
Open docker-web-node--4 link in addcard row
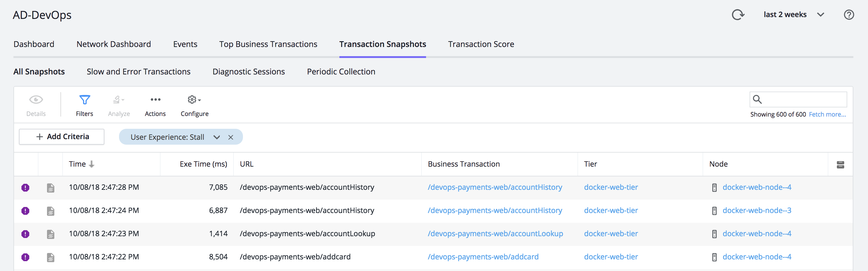pos(757,257)
